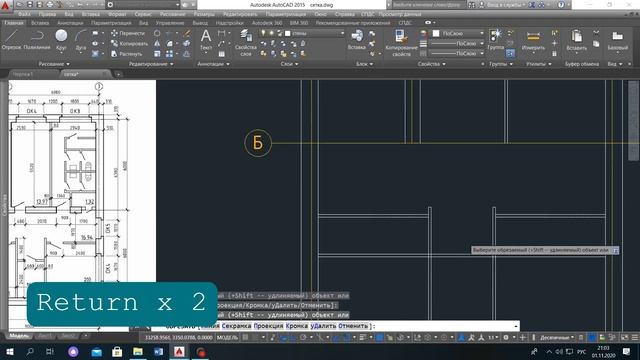Open the Справка menu
Screen dimensions: 640x360
pos(345,14)
